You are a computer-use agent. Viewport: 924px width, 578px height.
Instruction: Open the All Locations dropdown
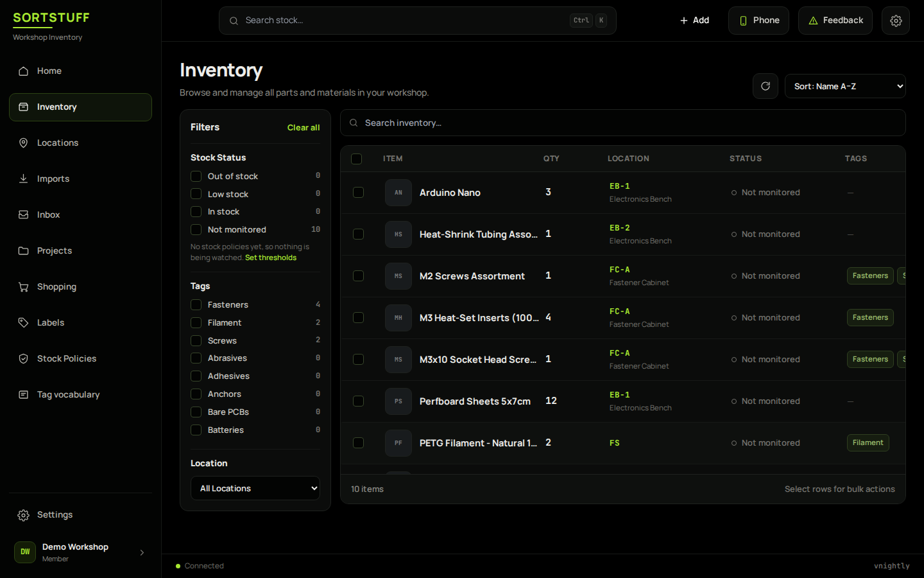(x=255, y=488)
